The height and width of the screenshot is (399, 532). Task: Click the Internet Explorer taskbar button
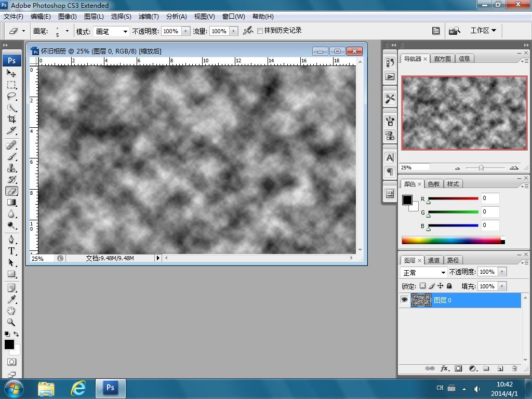tap(78, 388)
